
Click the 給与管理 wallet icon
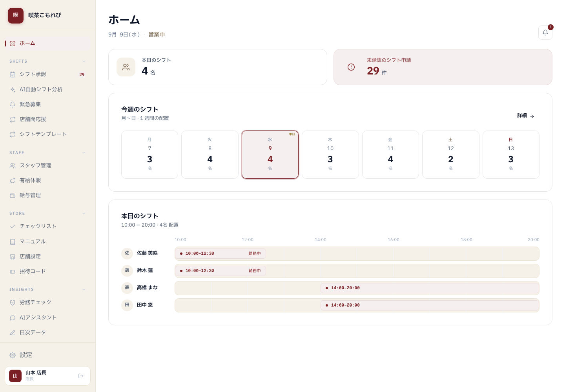click(13, 196)
